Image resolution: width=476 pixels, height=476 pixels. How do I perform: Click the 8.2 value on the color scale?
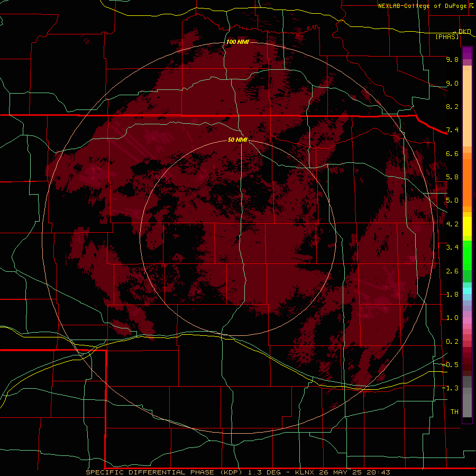pyautogui.click(x=452, y=106)
